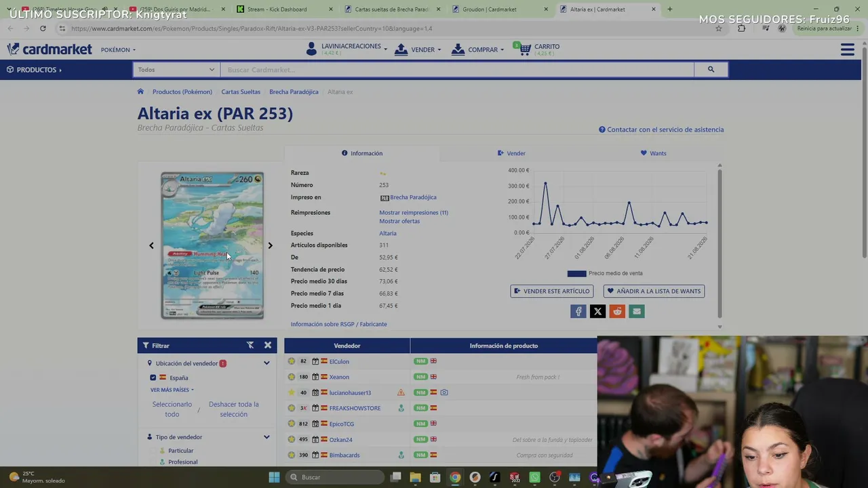Click the shopping cart icon
The image size is (868, 488).
click(x=525, y=49)
